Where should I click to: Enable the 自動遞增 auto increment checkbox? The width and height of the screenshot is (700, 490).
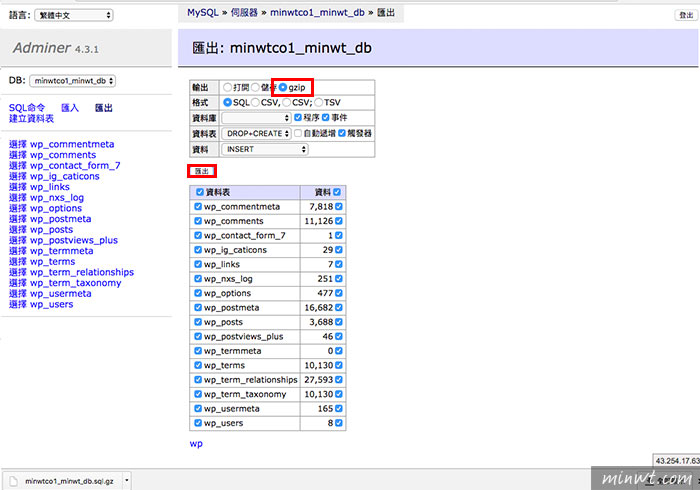(x=298, y=133)
